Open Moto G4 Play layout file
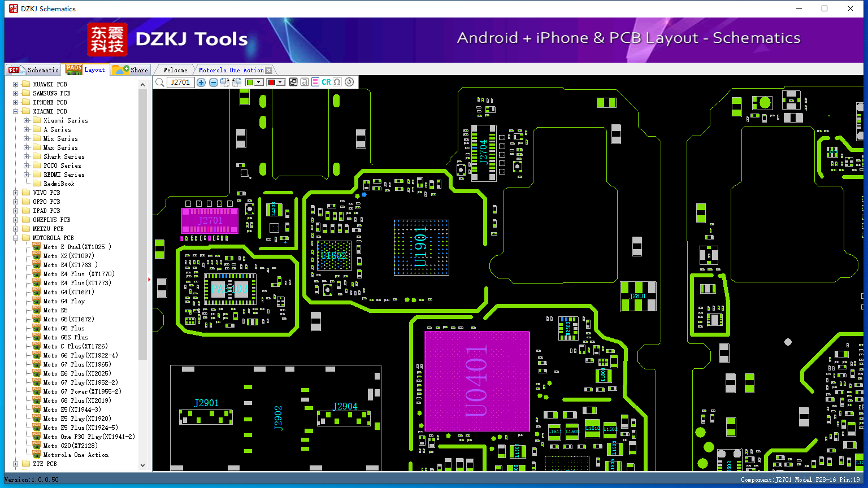 click(64, 301)
